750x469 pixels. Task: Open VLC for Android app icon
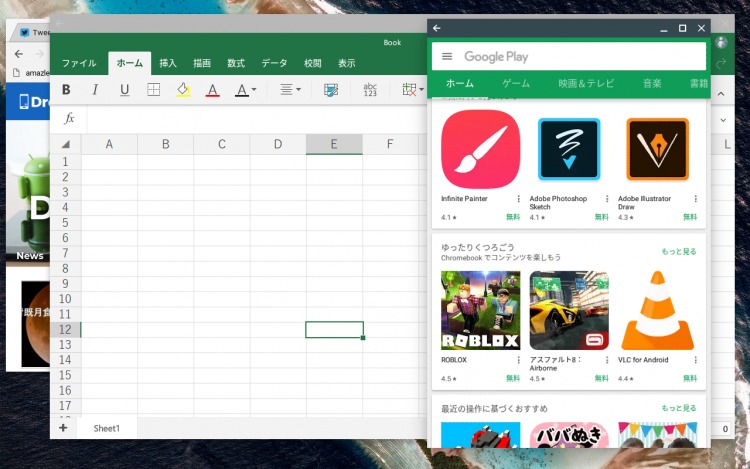tap(657, 310)
